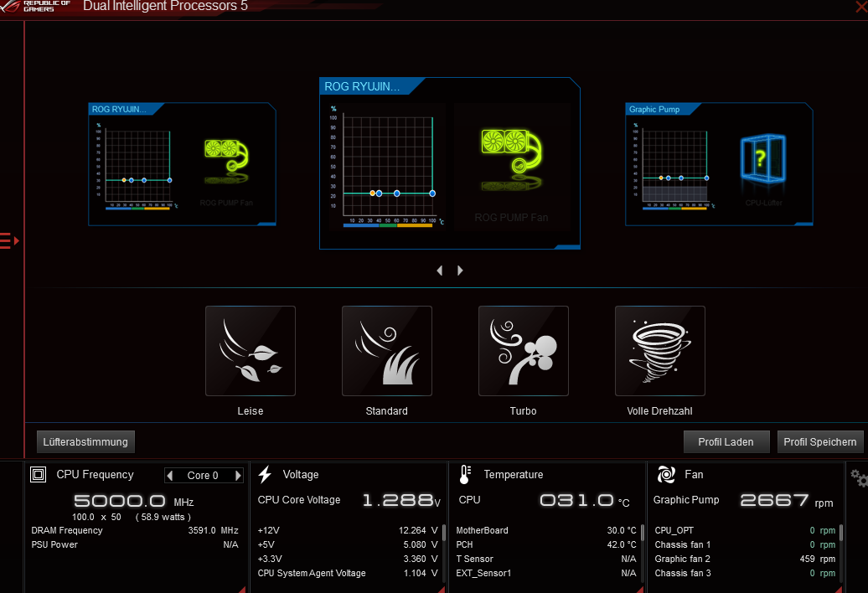Click the CPU Frequency chip icon
The image size is (868, 593).
click(x=39, y=475)
